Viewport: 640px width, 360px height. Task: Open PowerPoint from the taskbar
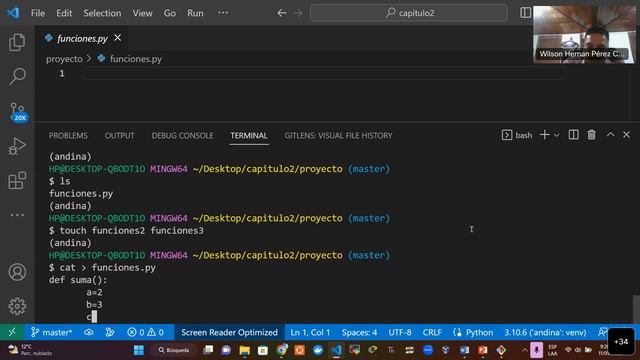[x=482, y=350]
